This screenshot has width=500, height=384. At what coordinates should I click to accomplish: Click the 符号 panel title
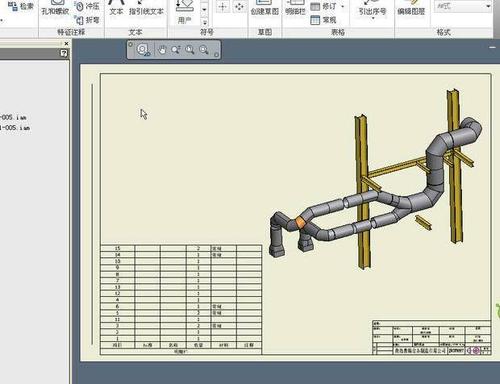tap(206, 32)
